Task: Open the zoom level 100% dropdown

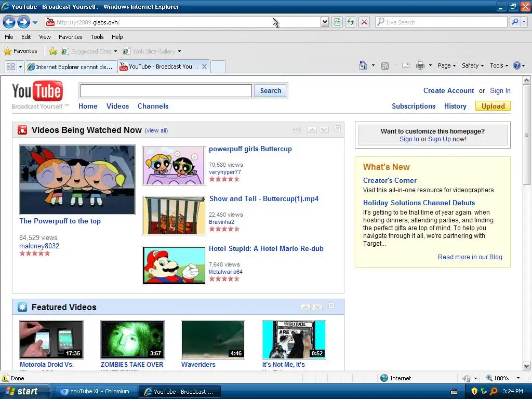Action: (518, 378)
